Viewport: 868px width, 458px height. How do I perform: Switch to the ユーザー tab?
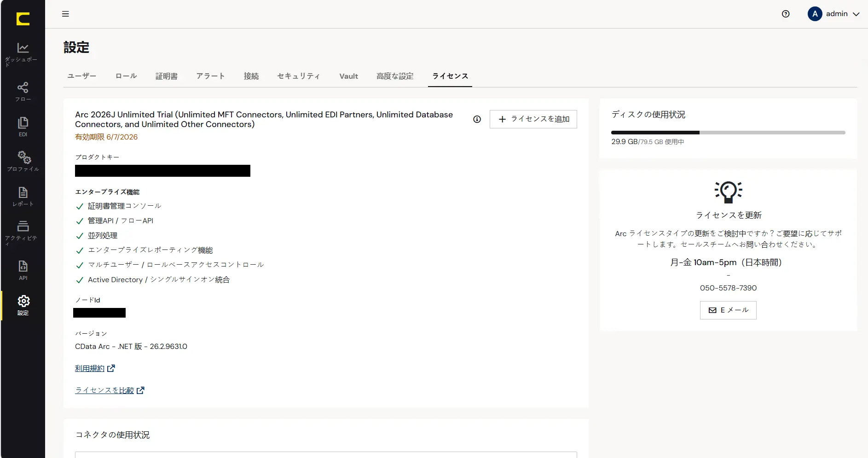point(82,76)
